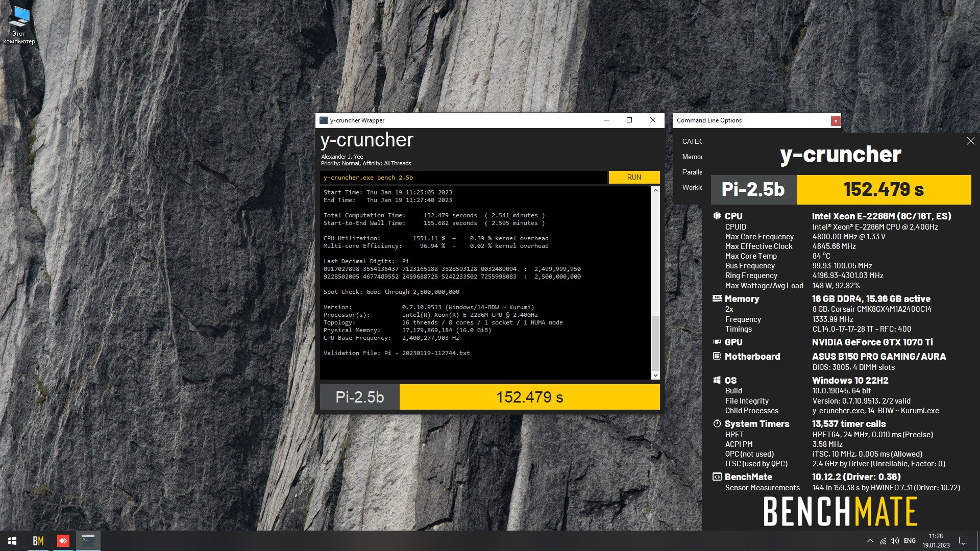Click the scroll down arrow in output console

[x=655, y=375]
